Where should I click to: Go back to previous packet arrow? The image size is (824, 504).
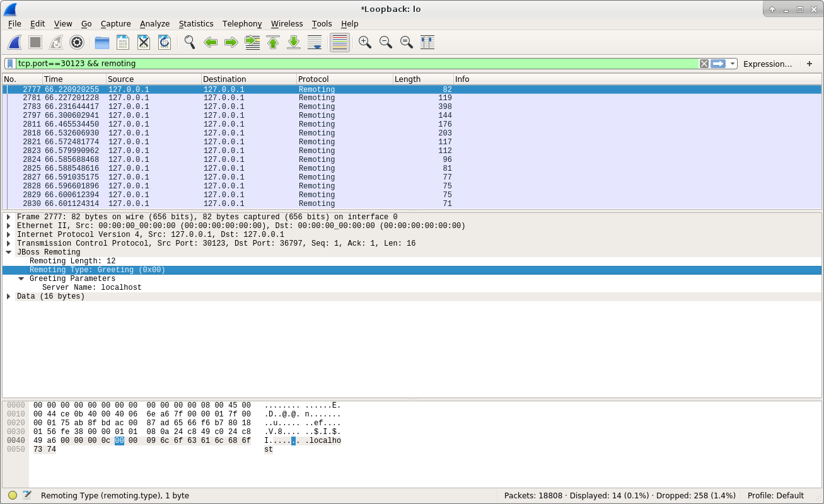211,42
